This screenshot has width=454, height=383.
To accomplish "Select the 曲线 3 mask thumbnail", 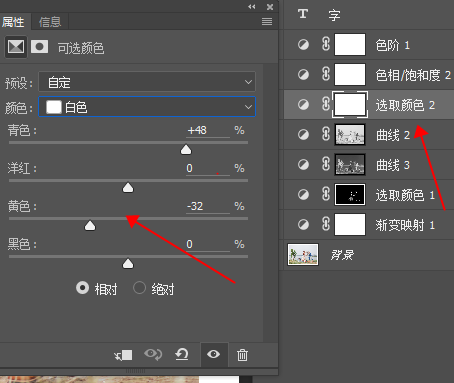I will pos(350,164).
